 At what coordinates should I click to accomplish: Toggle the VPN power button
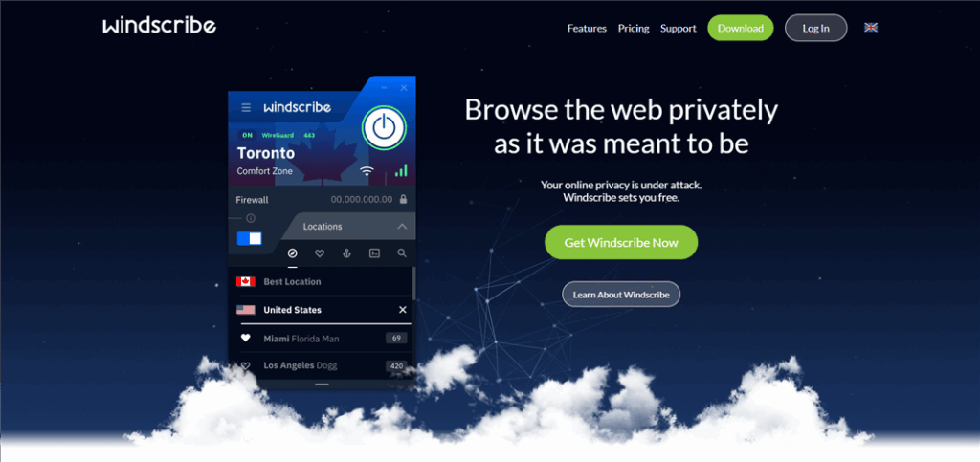click(384, 128)
